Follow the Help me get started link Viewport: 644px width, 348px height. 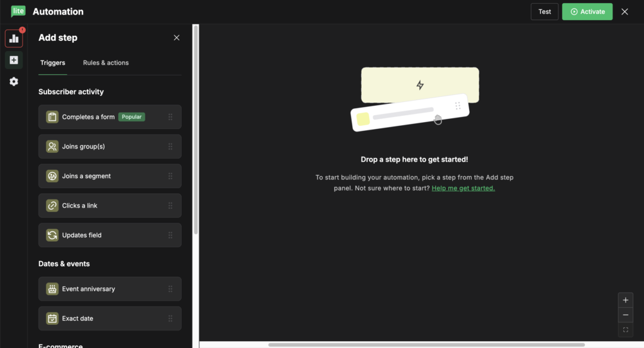[x=463, y=188]
